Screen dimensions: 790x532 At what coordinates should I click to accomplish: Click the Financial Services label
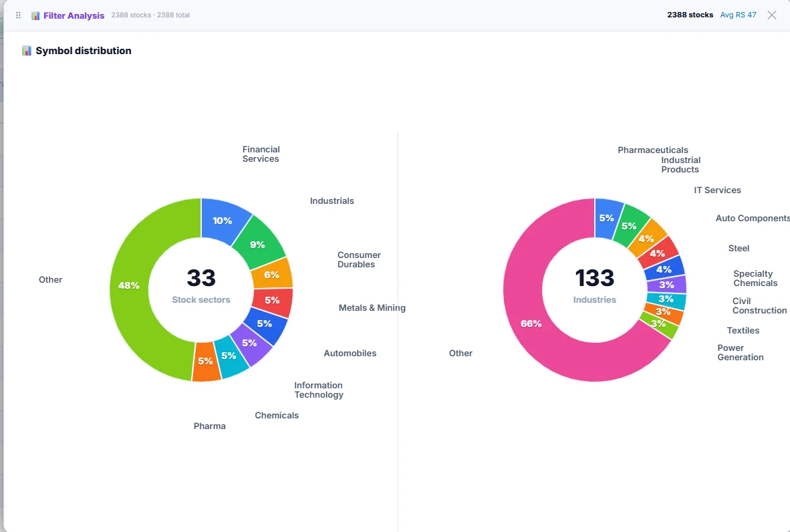tap(261, 154)
